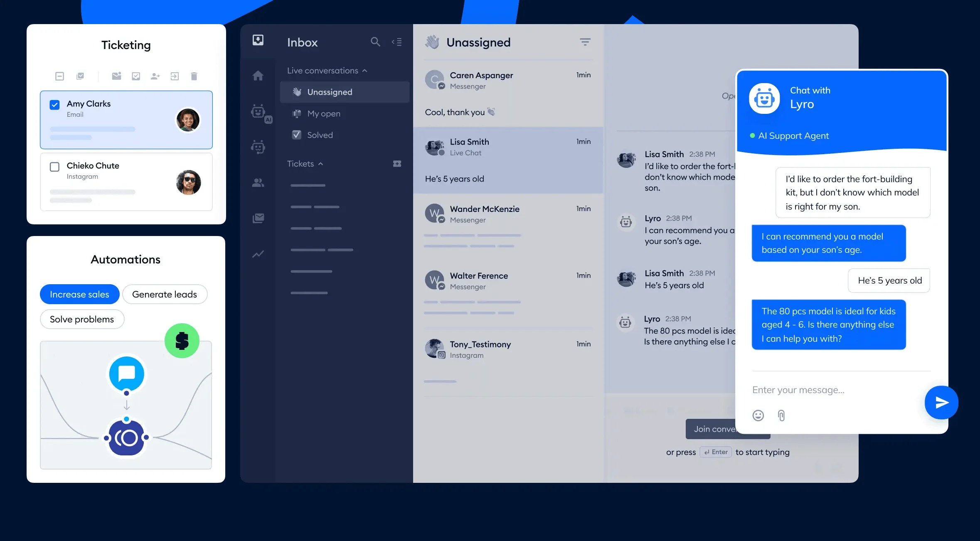Open the chatbot flows sidebar icon
The height and width of the screenshot is (541, 980).
click(258, 147)
